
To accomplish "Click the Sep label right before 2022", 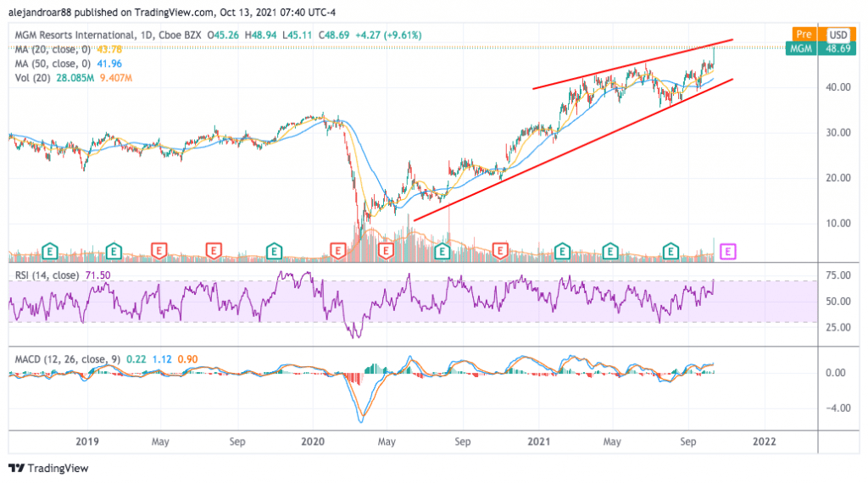I will (x=687, y=441).
